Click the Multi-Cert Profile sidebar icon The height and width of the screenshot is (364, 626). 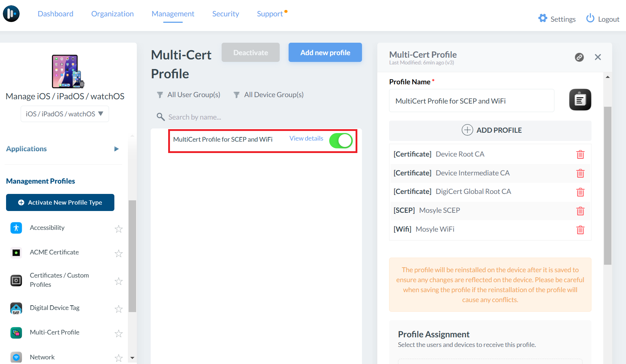pos(16,333)
